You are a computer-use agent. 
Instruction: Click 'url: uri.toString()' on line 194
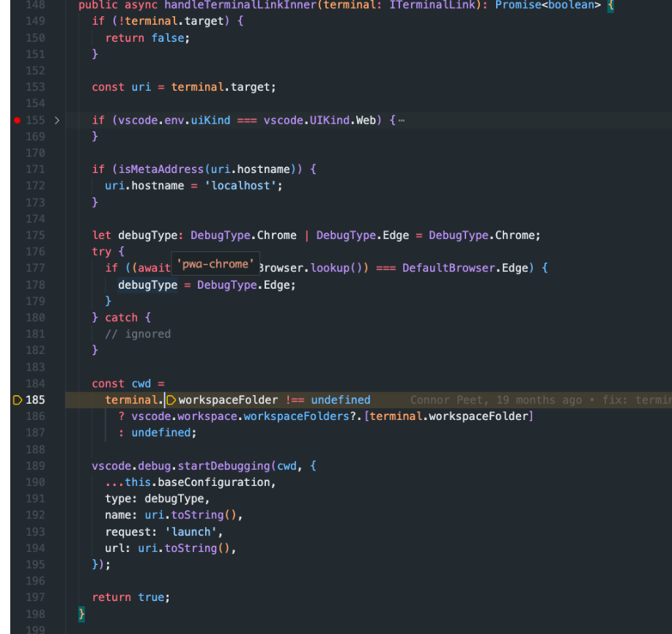[167, 548]
